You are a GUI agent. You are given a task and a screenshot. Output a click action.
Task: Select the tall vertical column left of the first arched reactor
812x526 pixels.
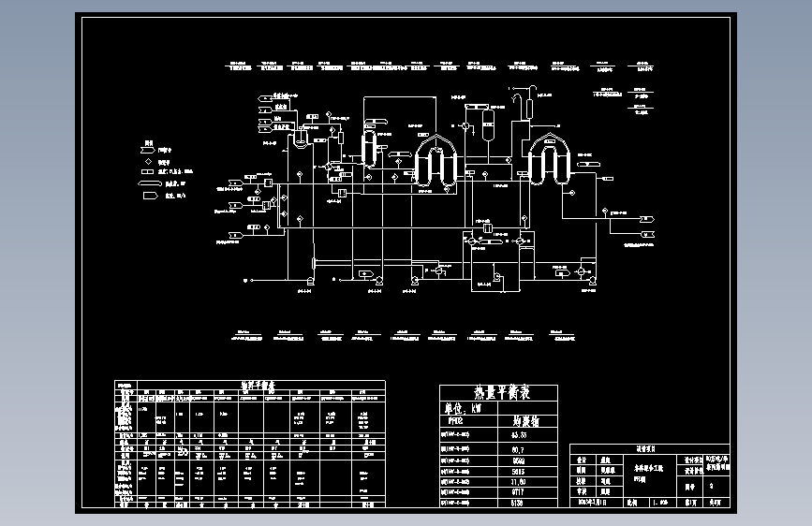369,148
